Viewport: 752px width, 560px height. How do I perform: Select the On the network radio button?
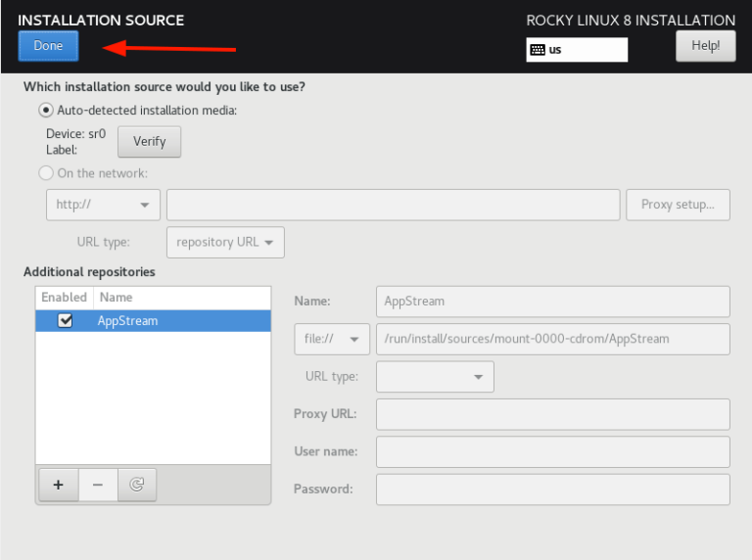46,173
